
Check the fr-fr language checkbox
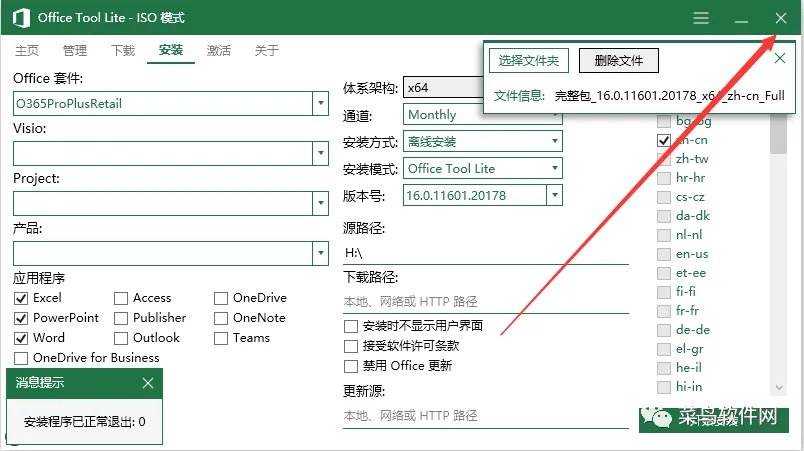(x=664, y=311)
